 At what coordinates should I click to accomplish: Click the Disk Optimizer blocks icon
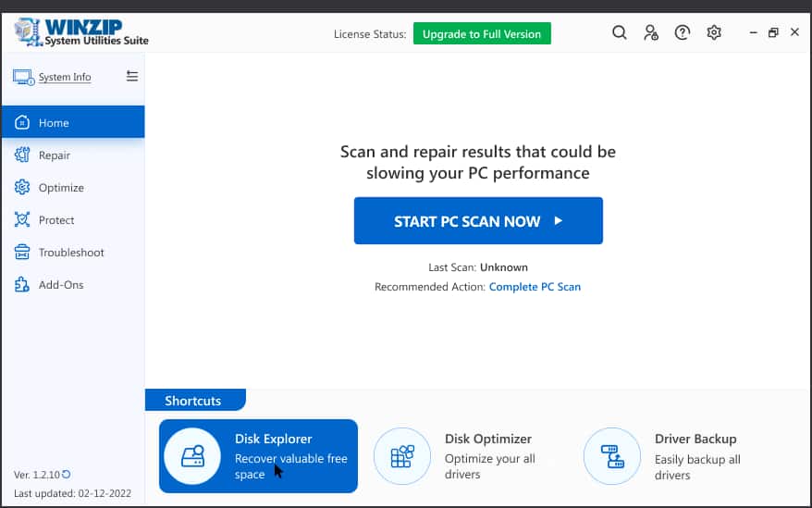click(402, 456)
